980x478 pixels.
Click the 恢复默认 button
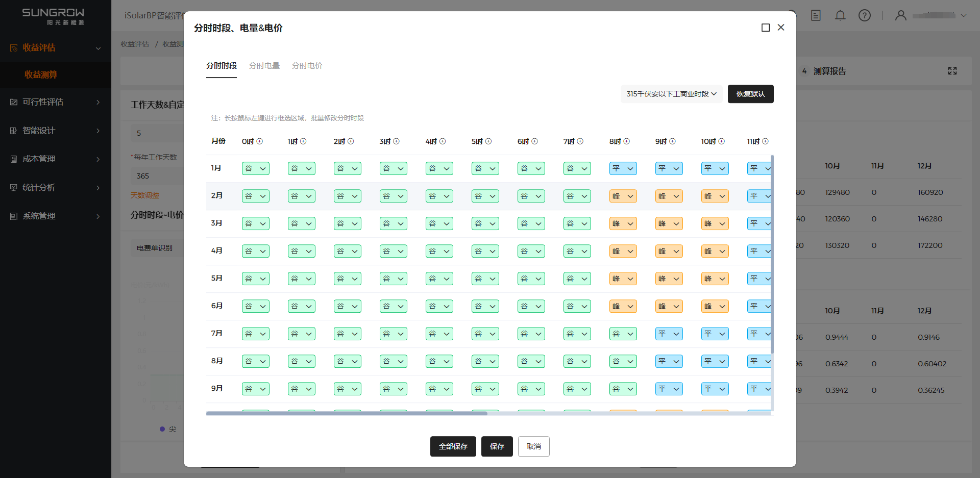[x=750, y=94]
